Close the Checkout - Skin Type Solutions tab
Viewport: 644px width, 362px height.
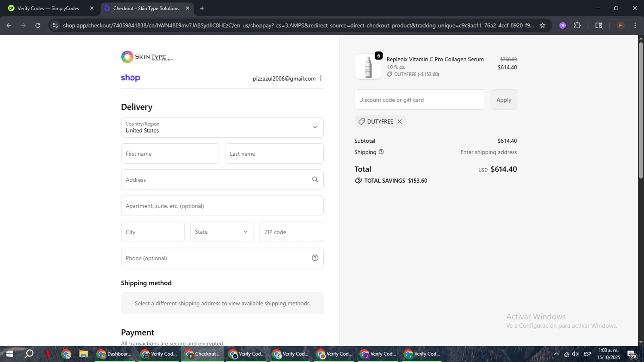188,8
